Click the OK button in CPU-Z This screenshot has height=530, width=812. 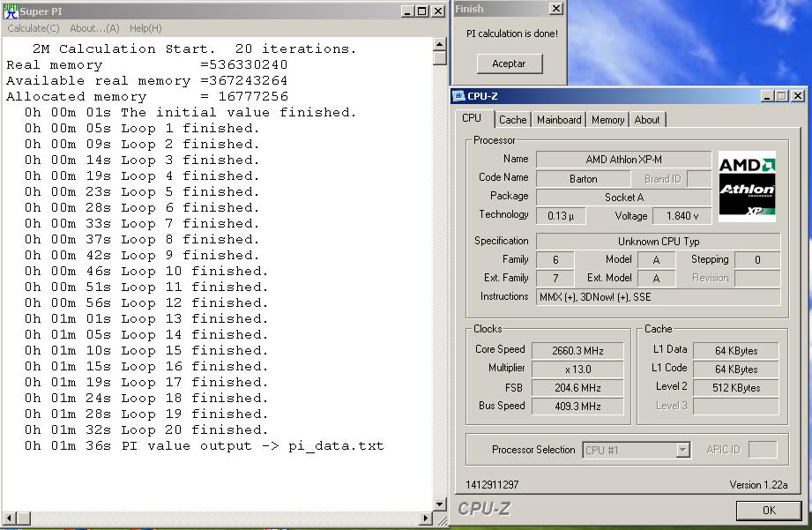769,510
